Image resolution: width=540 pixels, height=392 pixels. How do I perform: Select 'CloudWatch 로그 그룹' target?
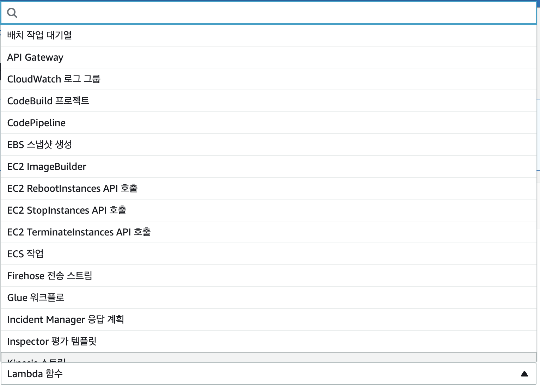(269, 79)
